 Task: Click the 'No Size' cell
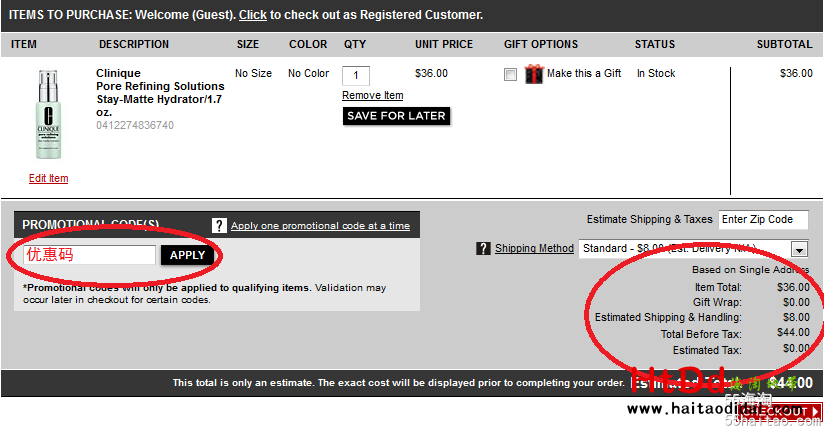(253, 74)
